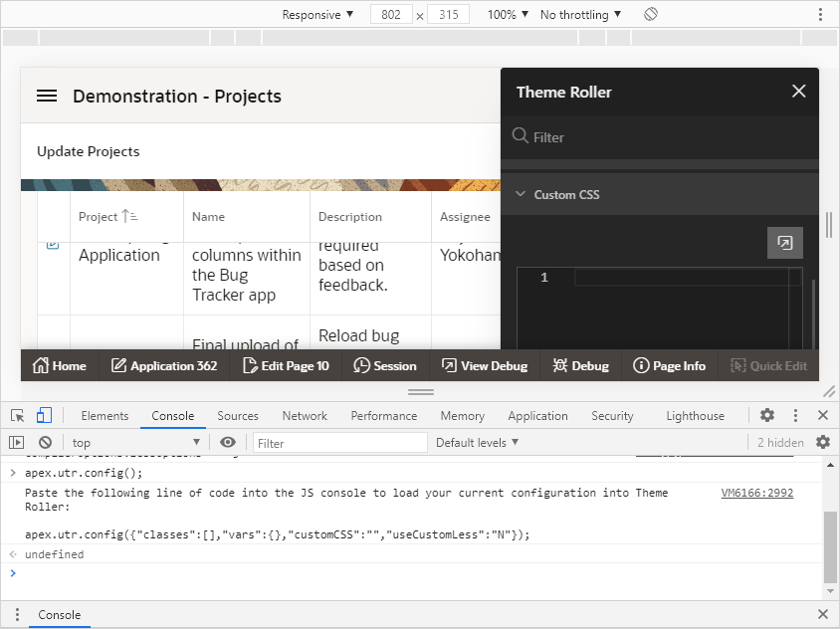Open the Default levels dropdown
The width and height of the screenshot is (840, 629).
[478, 443]
